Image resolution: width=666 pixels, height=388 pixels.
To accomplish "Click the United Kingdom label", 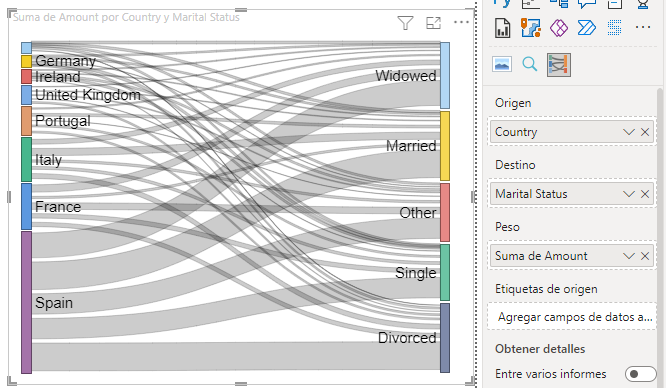I will [x=88, y=95].
